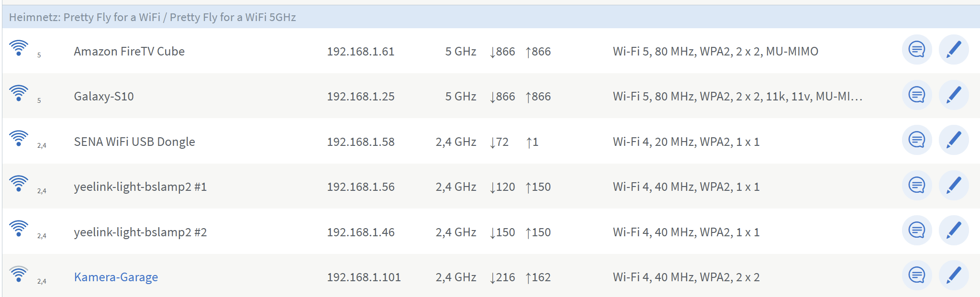The height and width of the screenshot is (297, 980).
Task: Click the WiFi signal icon for Amazon FireTV Cube
Action: [19, 48]
